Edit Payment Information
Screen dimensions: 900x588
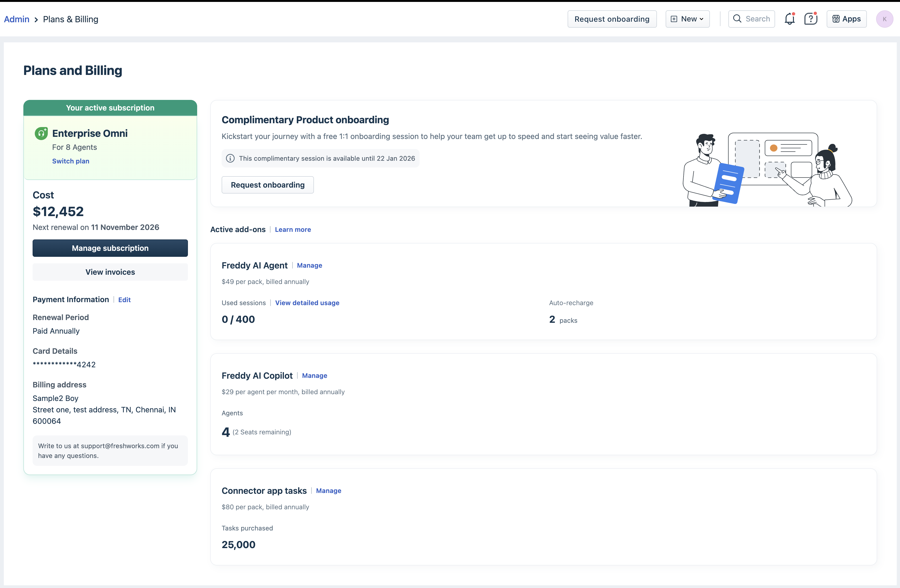tap(124, 300)
